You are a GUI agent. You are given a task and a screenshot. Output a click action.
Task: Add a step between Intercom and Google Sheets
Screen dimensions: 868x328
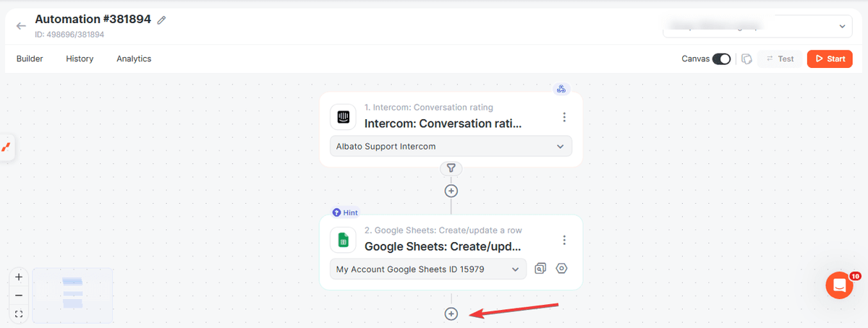(451, 191)
